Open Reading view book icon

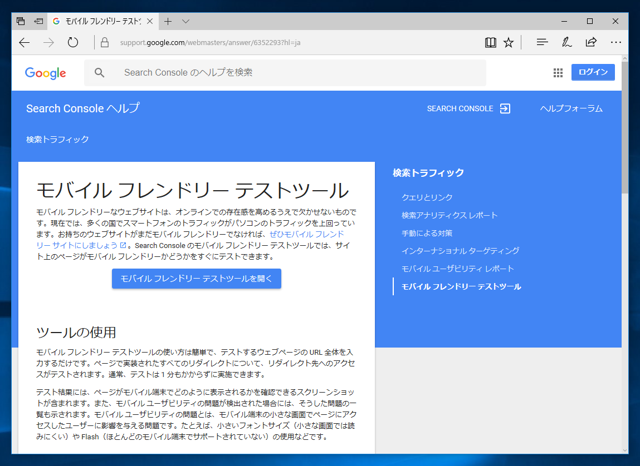tap(490, 42)
